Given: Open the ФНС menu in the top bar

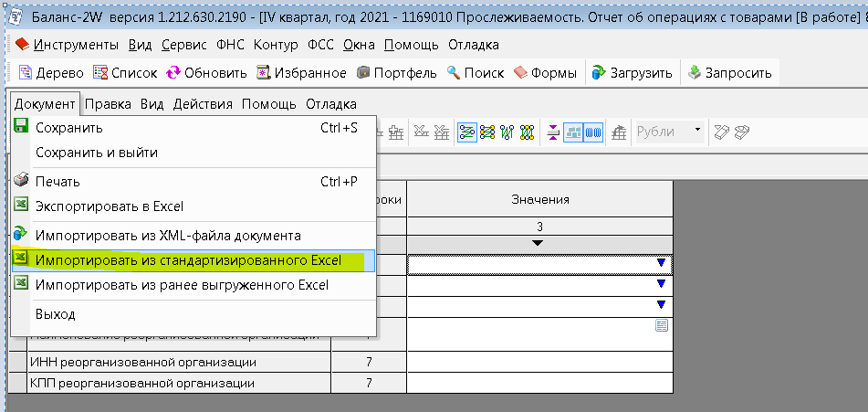Looking at the screenshot, I should pos(232,45).
